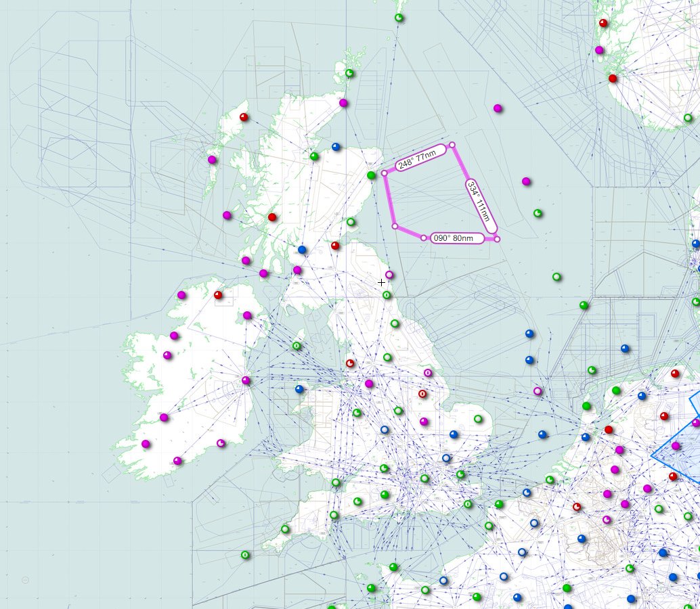The height and width of the screenshot is (609, 700).
Task: Click red marker on the Isle of Lewis
Action: (244, 117)
